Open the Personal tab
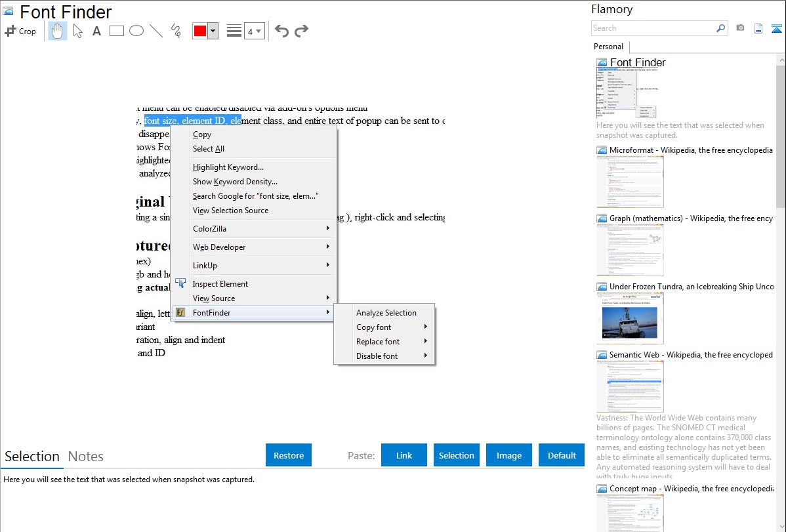 click(x=609, y=47)
